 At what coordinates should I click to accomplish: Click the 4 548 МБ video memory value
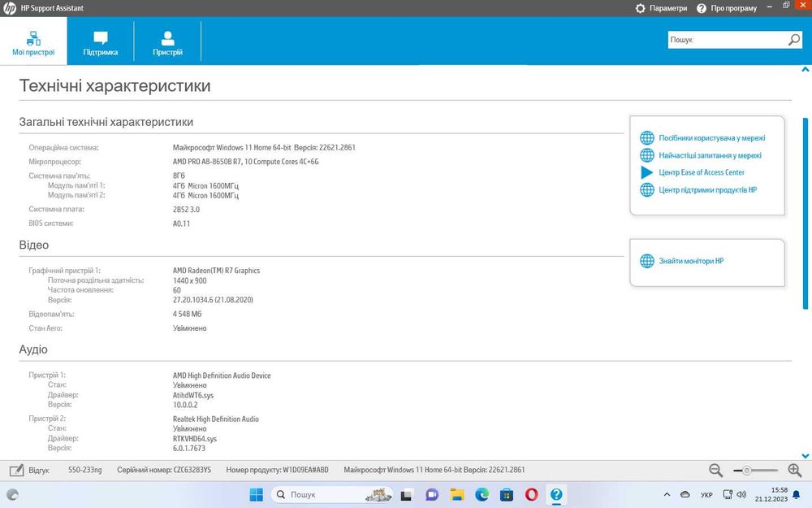click(x=187, y=314)
